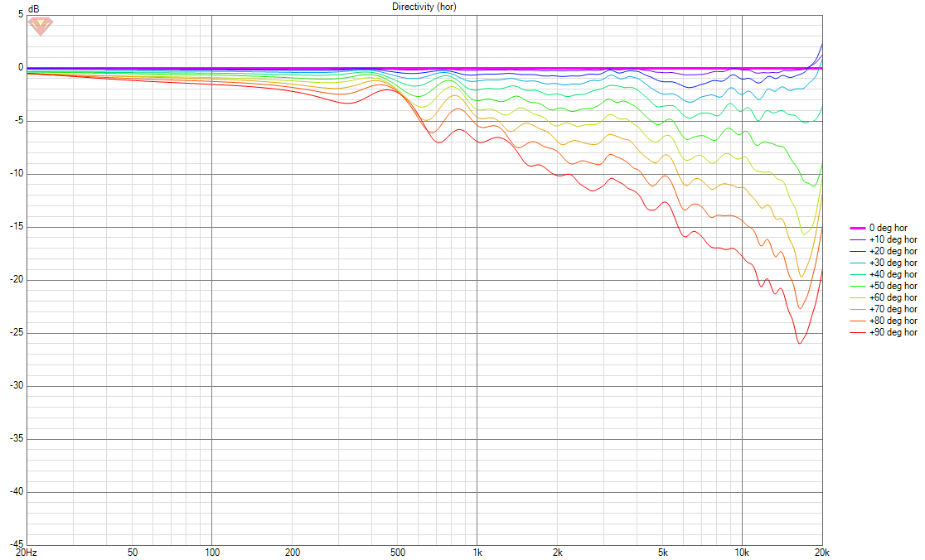Click the '10k' frequency axis label
The image size is (925, 560).
coord(742,553)
